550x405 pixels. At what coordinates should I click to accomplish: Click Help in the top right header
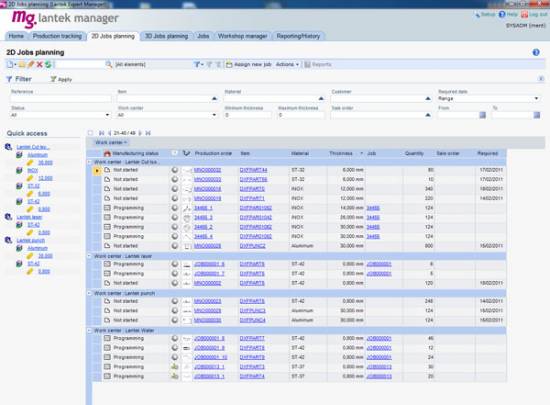[x=508, y=14]
